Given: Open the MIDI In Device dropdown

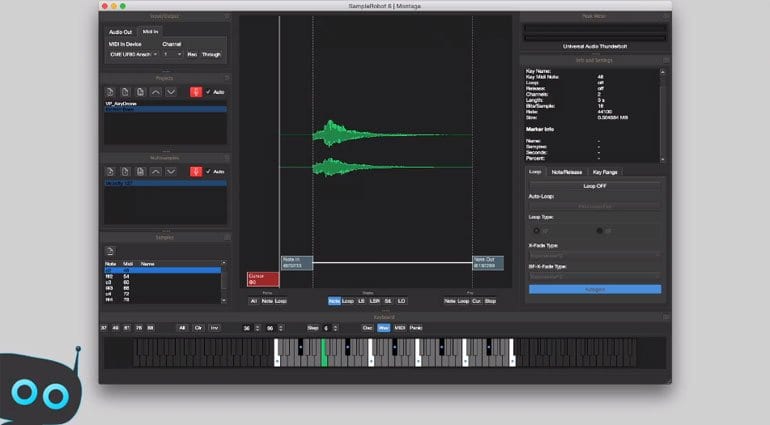Looking at the screenshot, I should (133, 54).
